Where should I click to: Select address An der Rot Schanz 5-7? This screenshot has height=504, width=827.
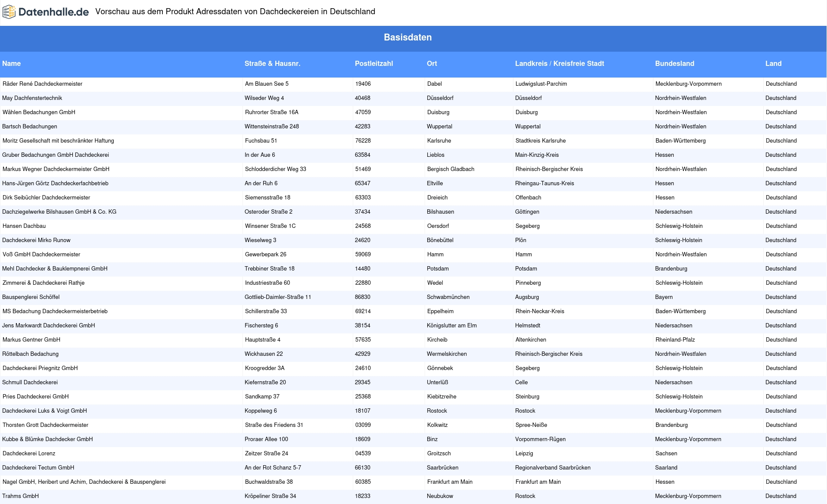[273, 468]
